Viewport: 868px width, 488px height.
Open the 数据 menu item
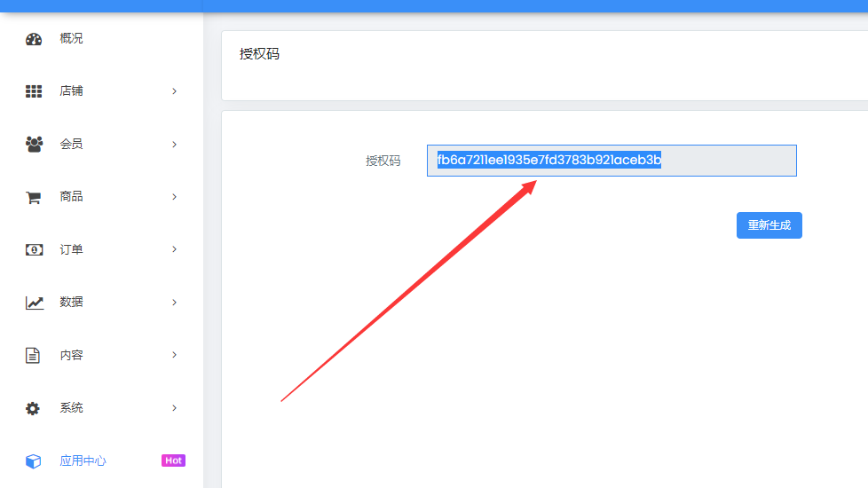pyautogui.click(x=71, y=302)
